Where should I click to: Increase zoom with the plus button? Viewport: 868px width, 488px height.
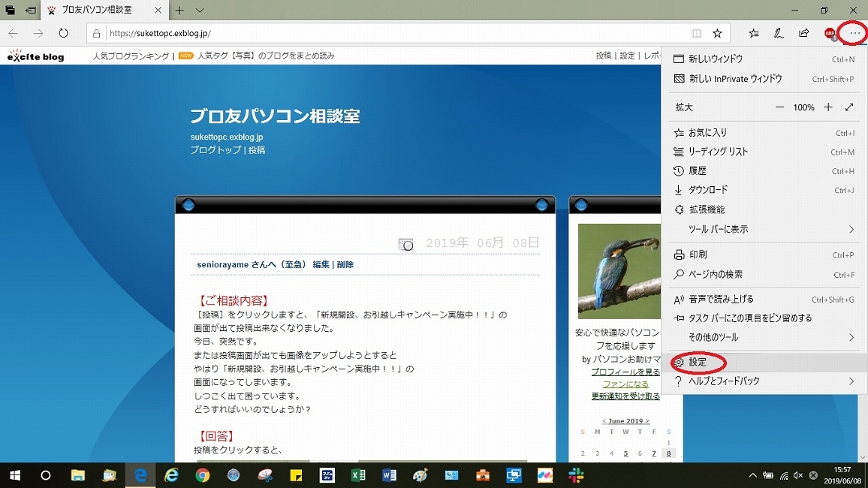[x=828, y=107]
